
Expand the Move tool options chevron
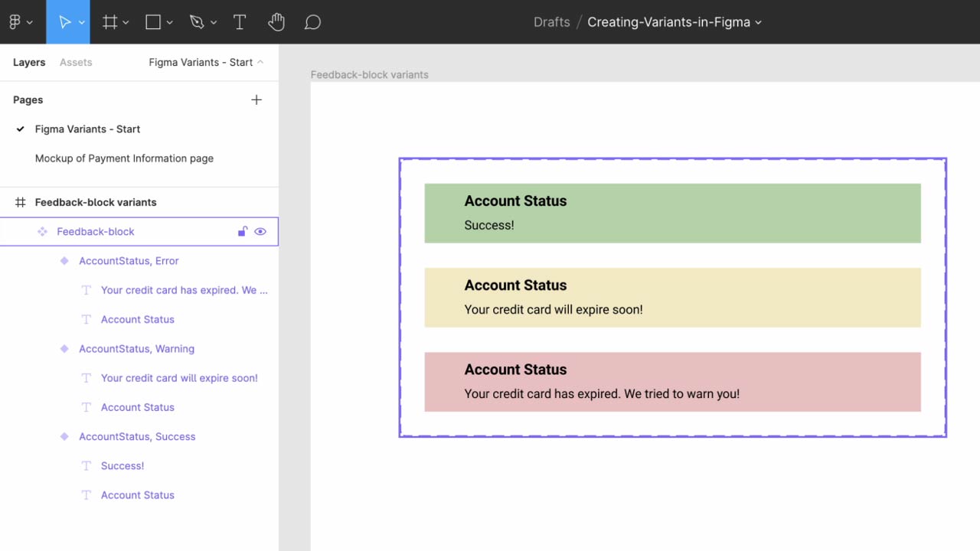click(81, 21)
